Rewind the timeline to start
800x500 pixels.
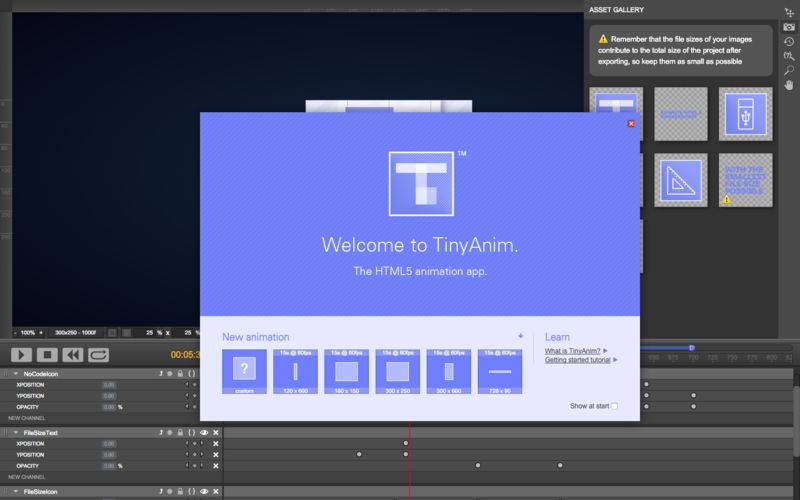(x=73, y=355)
